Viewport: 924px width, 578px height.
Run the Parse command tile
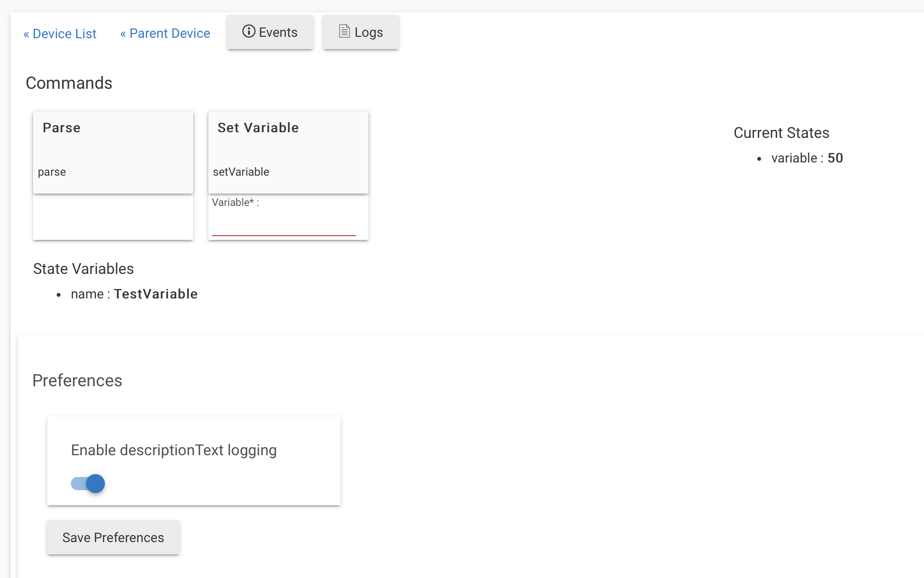point(113,152)
